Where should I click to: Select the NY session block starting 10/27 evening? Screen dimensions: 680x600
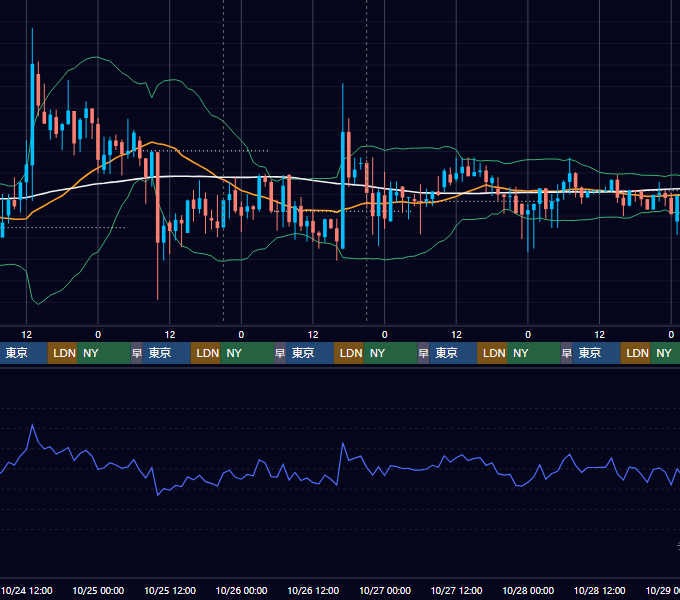[533, 353]
